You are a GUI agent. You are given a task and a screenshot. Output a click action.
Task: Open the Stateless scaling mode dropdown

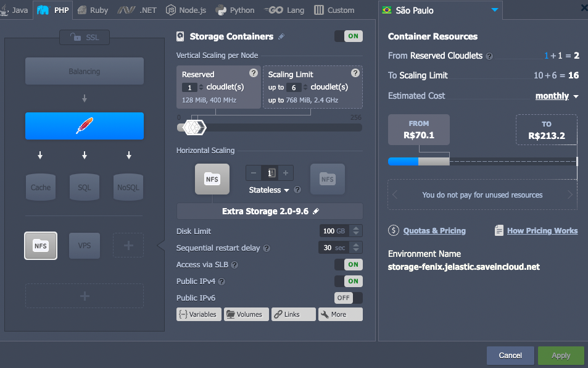270,190
